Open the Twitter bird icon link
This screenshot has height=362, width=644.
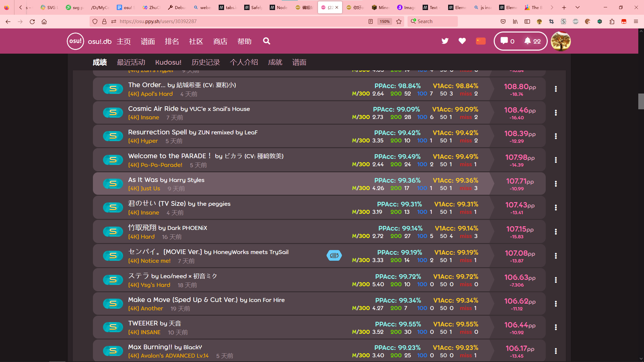445,41
